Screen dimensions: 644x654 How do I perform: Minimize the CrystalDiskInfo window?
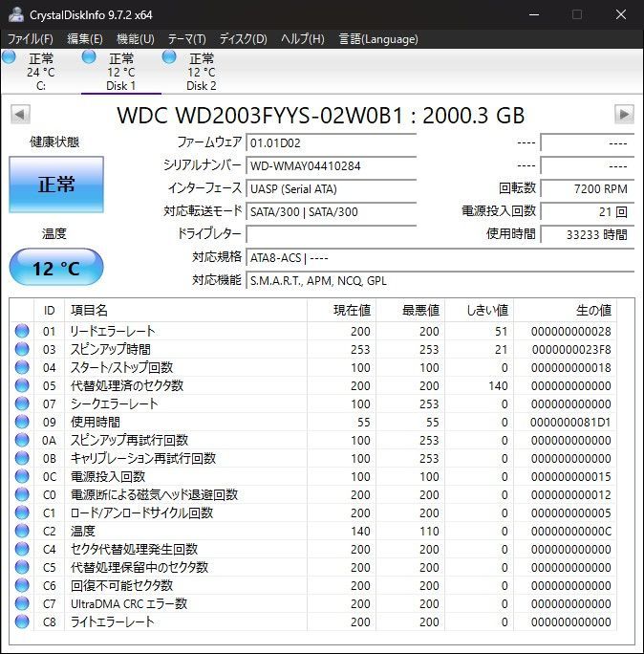534,14
